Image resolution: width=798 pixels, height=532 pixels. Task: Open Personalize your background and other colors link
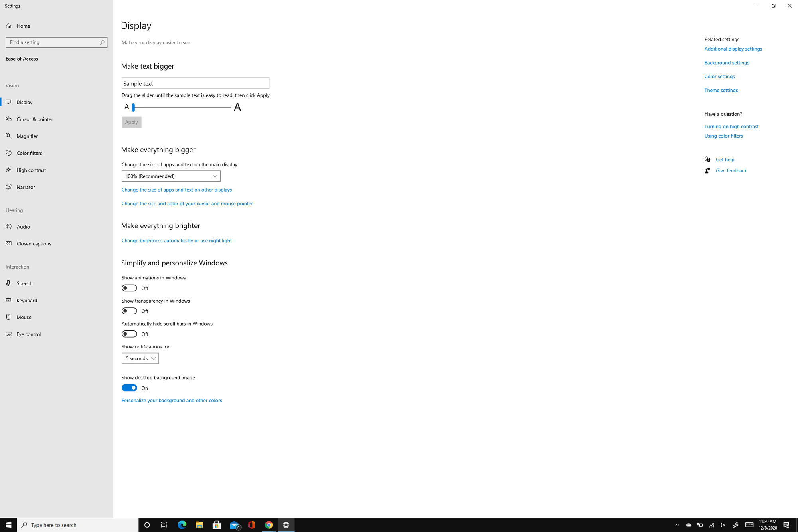(x=172, y=400)
